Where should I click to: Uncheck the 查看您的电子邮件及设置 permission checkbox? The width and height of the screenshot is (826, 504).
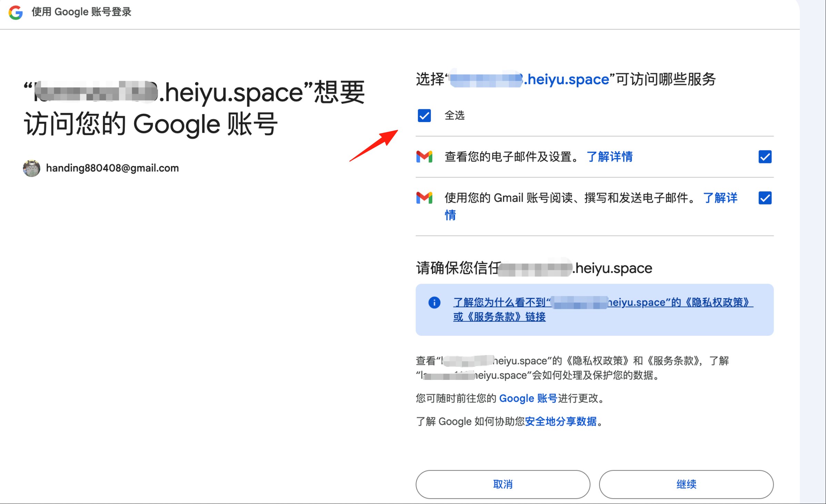(x=765, y=157)
